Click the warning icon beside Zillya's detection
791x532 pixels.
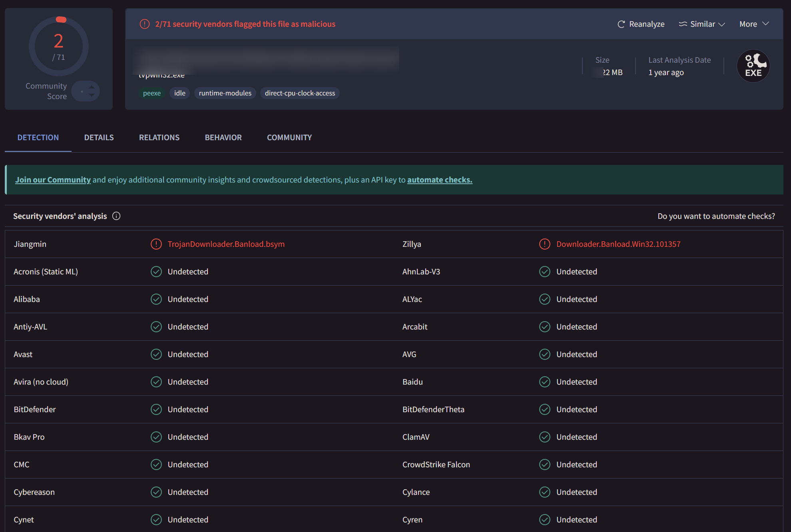[x=544, y=244]
